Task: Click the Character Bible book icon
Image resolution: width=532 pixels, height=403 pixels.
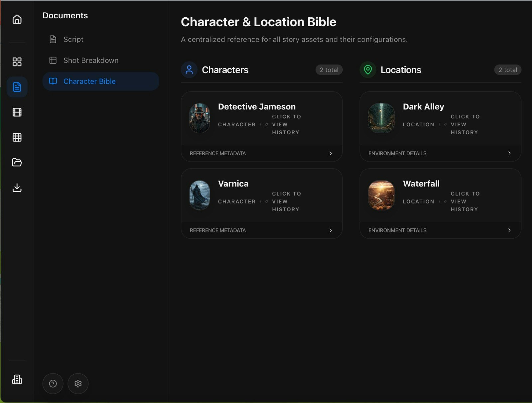Action: click(x=53, y=81)
